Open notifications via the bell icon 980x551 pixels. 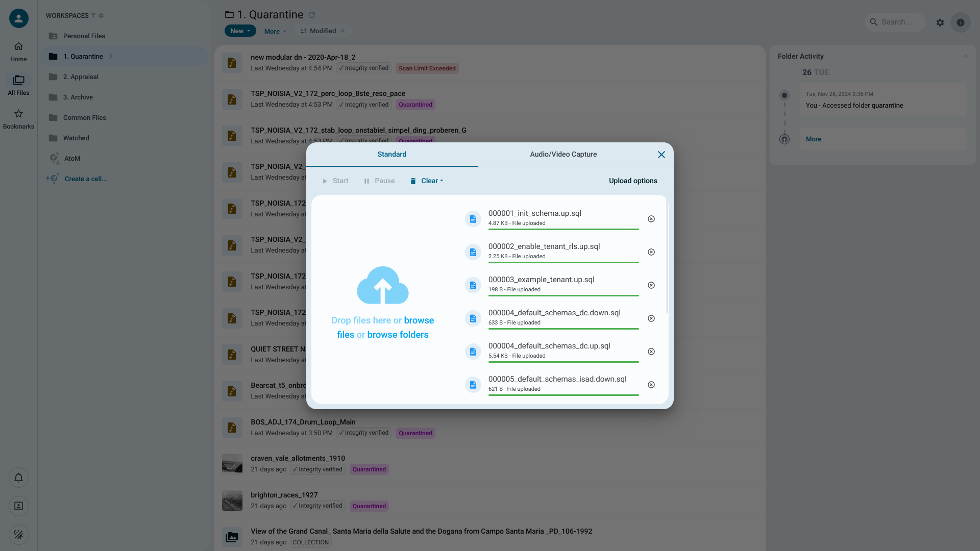coord(19,478)
